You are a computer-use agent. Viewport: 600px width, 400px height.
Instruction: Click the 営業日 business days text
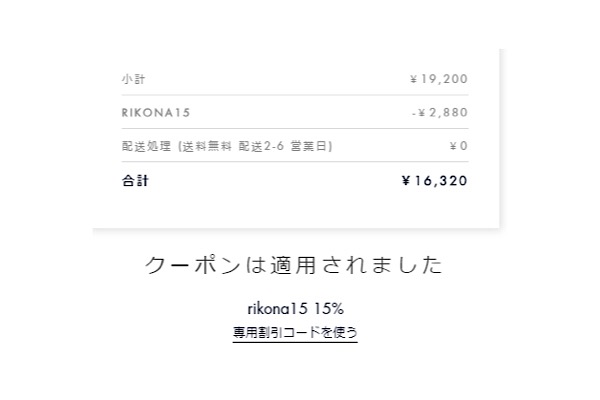click(x=311, y=146)
